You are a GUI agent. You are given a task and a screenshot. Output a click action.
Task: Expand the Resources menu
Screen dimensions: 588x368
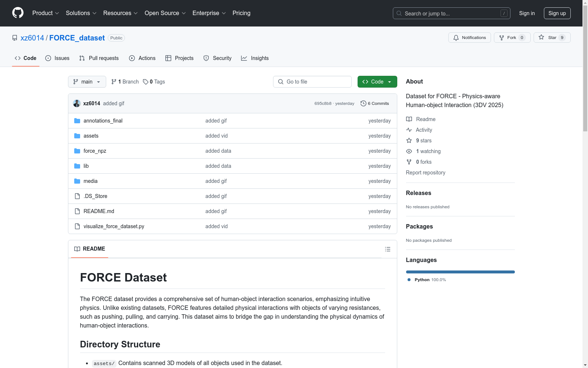coord(121,13)
